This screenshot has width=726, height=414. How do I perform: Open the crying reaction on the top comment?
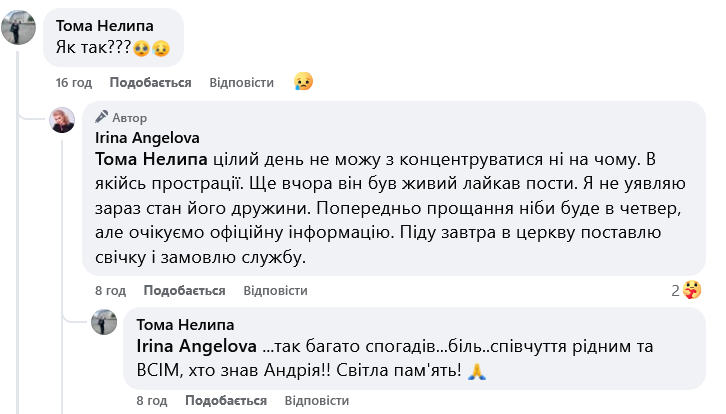point(303,81)
